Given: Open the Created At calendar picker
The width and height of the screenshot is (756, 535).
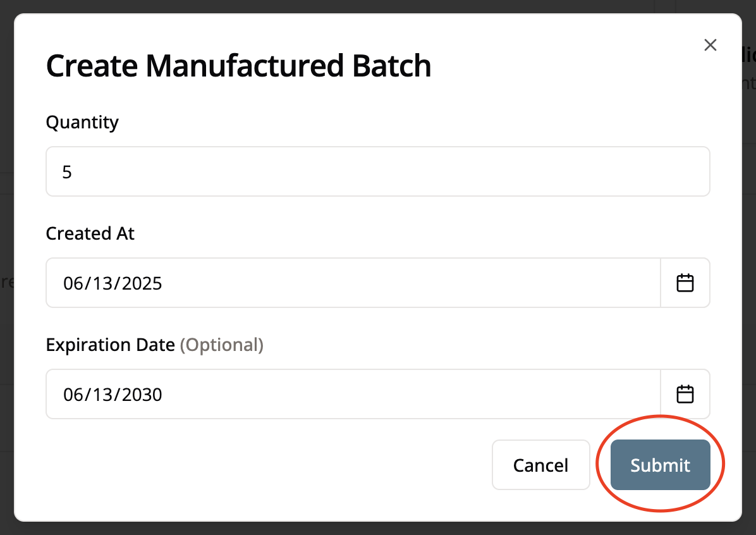Looking at the screenshot, I should 685,283.
